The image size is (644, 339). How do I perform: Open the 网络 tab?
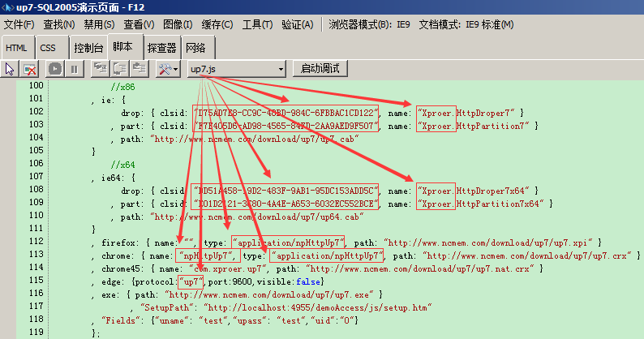coord(195,48)
